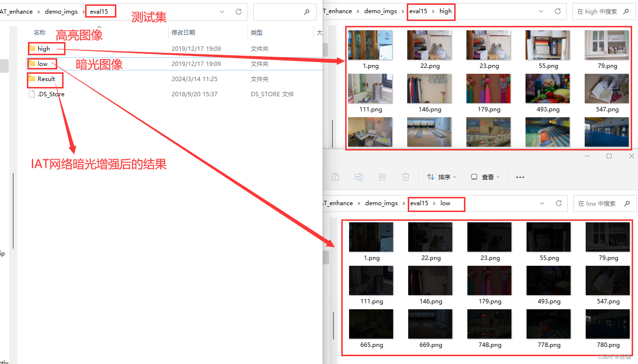Image resolution: width=638 pixels, height=364 pixels.
Task: Click the See more ellipsis icon
Action: coord(520,177)
